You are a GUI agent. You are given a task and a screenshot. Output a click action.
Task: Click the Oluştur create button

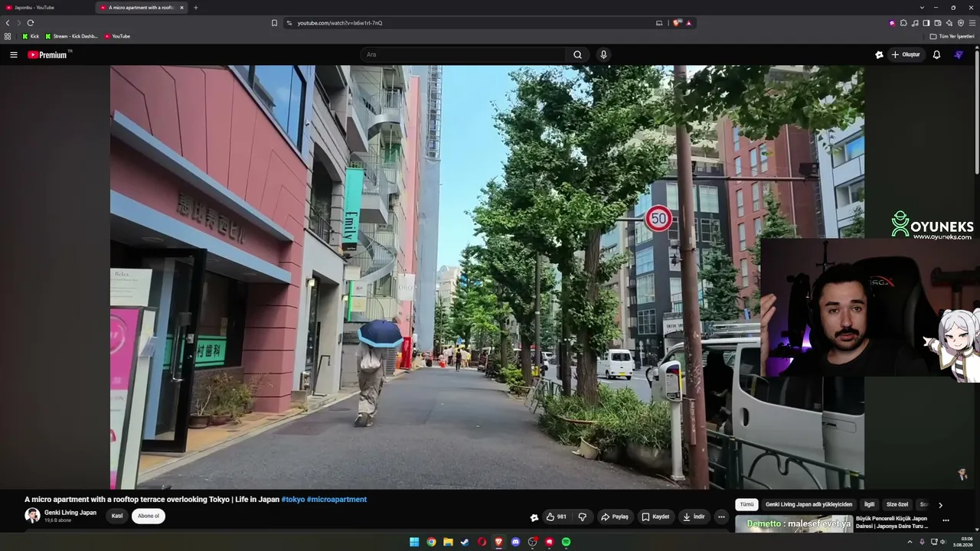pyautogui.click(x=906, y=54)
